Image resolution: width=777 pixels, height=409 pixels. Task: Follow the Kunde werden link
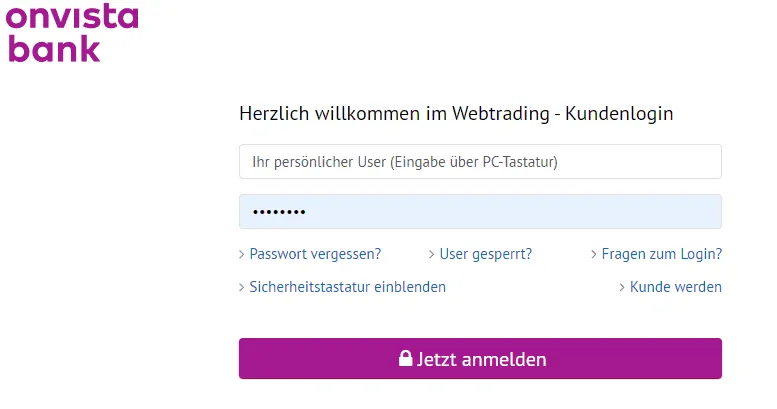tap(675, 287)
